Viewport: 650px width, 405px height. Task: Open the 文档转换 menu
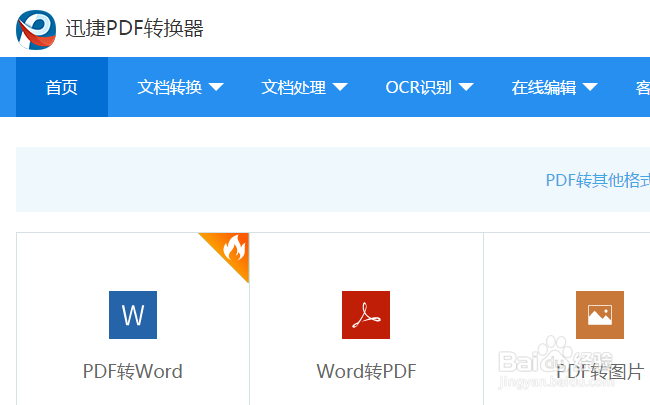(170, 87)
